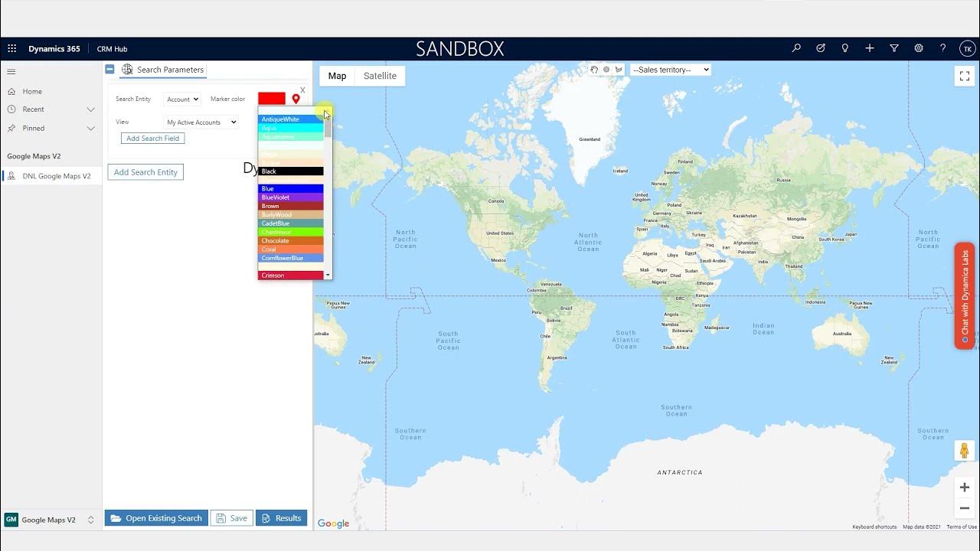980x551 pixels.
Task: Open Chat with Dynamica Labs tab
Action: click(x=965, y=296)
